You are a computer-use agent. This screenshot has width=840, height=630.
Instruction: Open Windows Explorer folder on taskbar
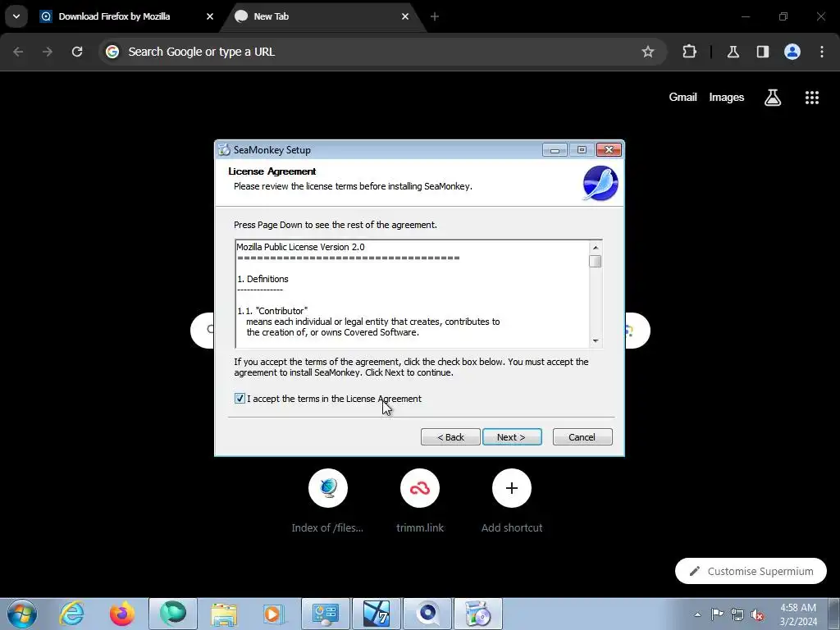pos(224,614)
